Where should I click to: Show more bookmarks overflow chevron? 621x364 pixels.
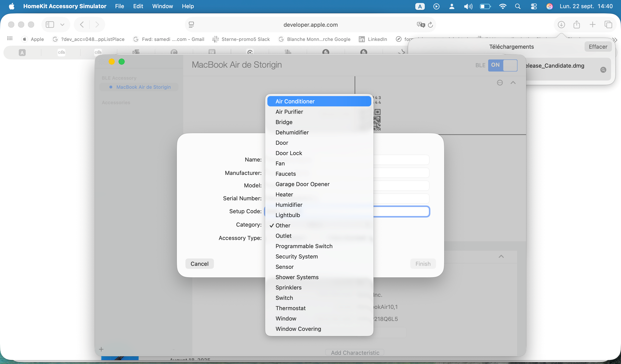[615, 40]
